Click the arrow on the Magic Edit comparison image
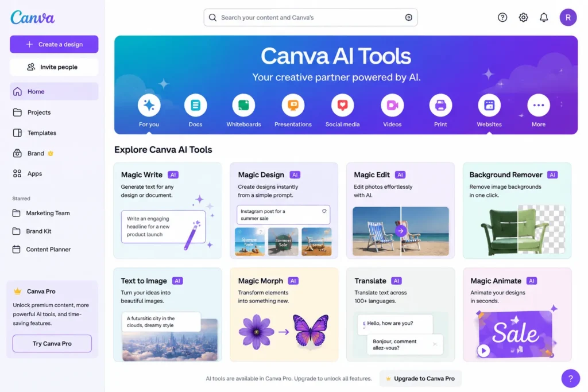 click(400, 231)
